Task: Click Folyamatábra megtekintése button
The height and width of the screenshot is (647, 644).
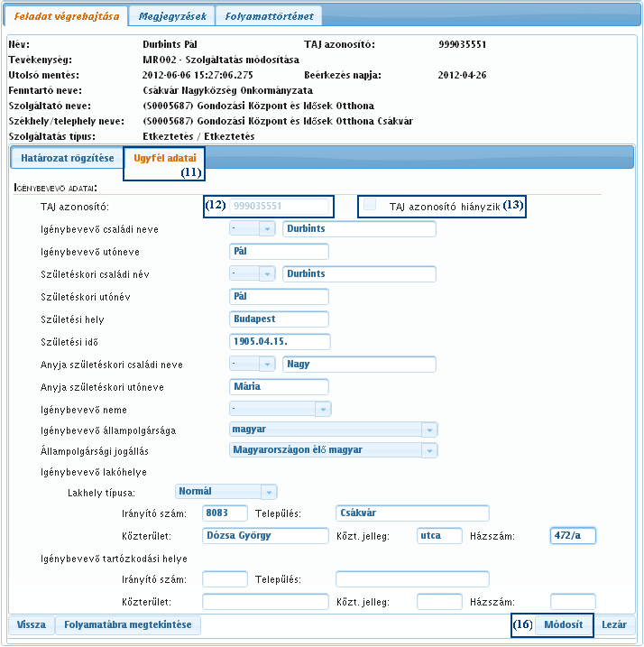Action: pyautogui.click(x=128, y=624)
